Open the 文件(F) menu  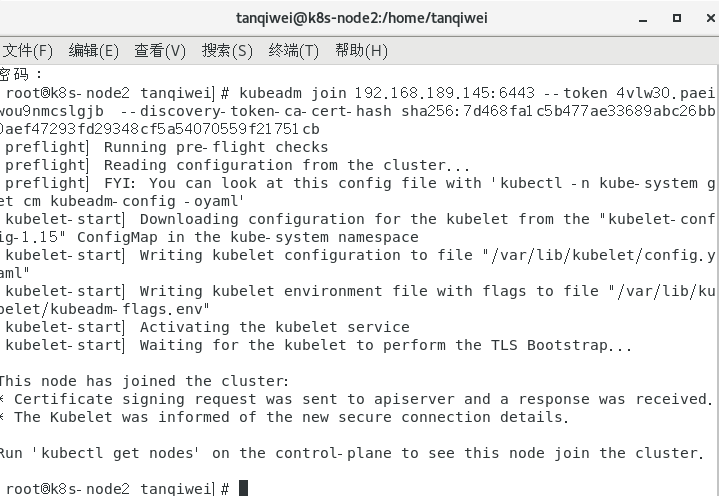click(x=27, y=50)
